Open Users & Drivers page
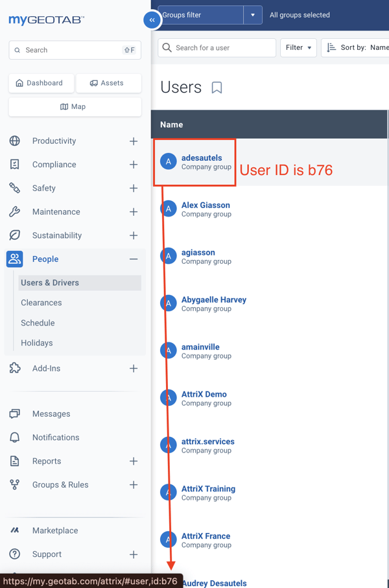 pos(80,283)
